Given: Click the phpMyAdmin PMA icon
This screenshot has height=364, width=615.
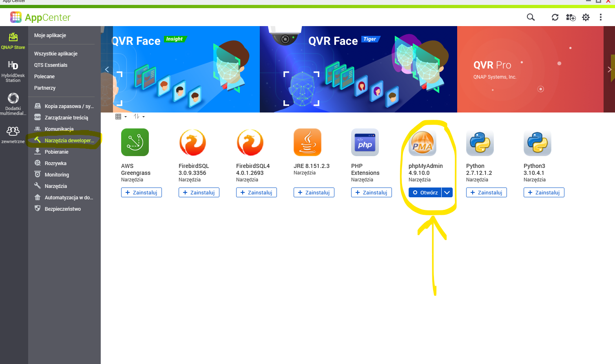Looking at the screenshot, I should pyautogui.click(x=423, y=142).
